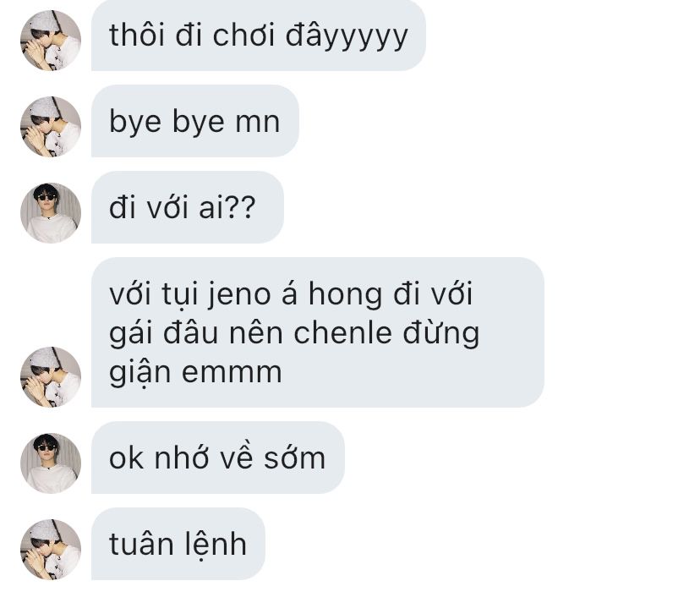Tap profile picture next to "tuân lệnh"
700x592 pixels.
point(51,550)
